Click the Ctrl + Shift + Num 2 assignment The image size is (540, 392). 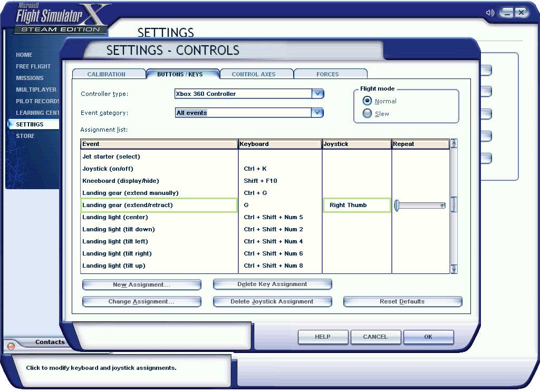click(274, 229)
